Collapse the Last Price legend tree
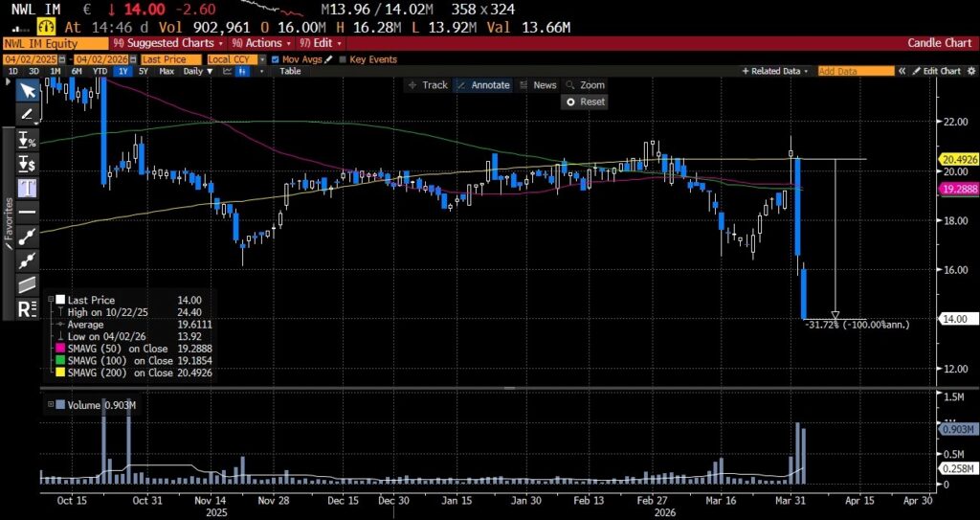The width and height of the screenshot is (980, 520). 49,300
